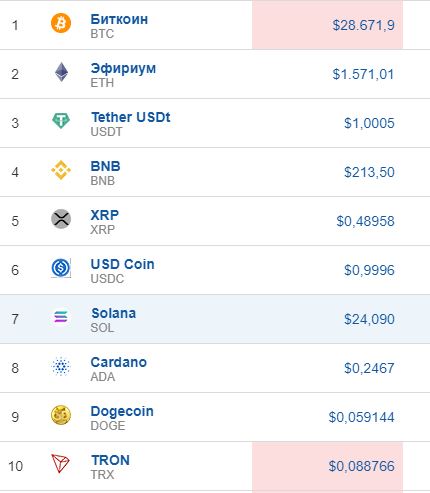Click the Cardano dotted logo icon
The image size is (430, 493).
click(x=61, y=366)
